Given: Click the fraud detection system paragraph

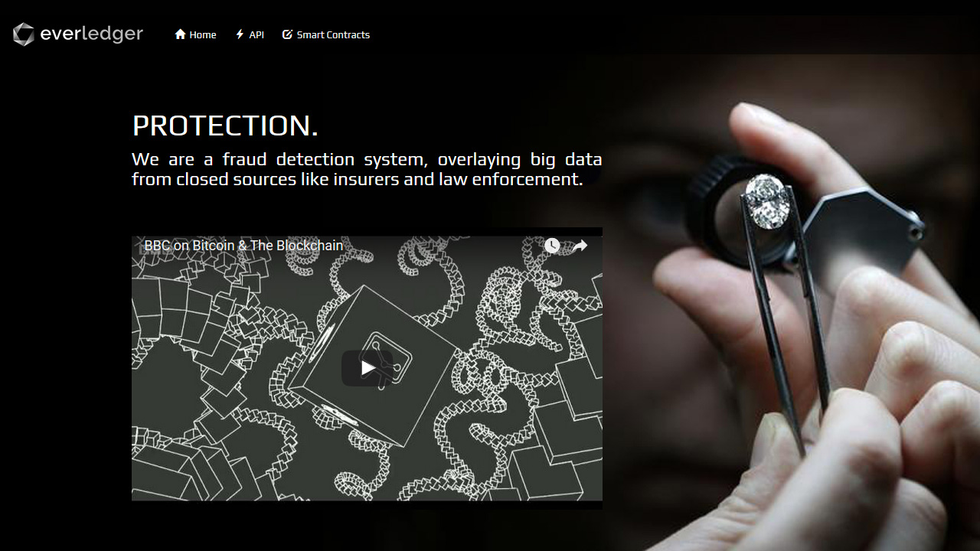Looking at the screenshot, I should [x=367, y=169].
